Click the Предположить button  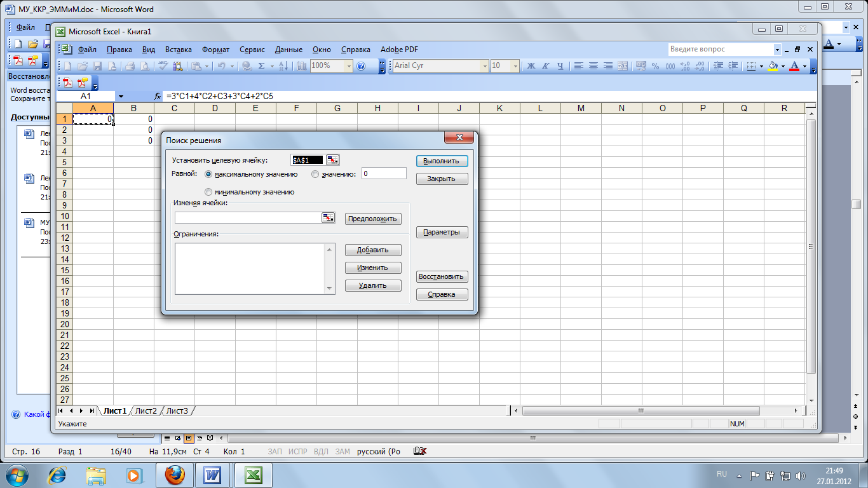point(374,219)
